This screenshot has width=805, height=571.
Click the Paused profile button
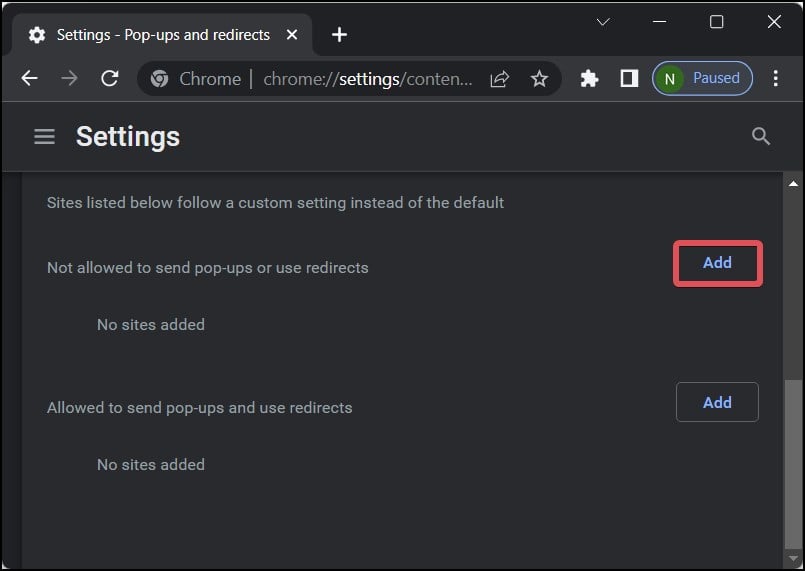702,79
